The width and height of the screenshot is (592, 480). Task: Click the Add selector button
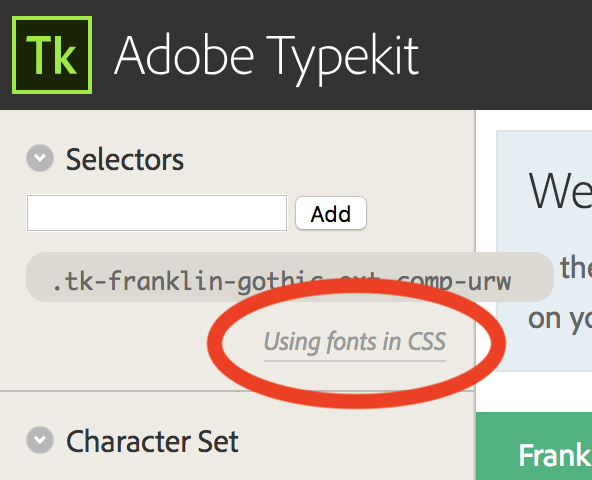click(x=331, y=213)
